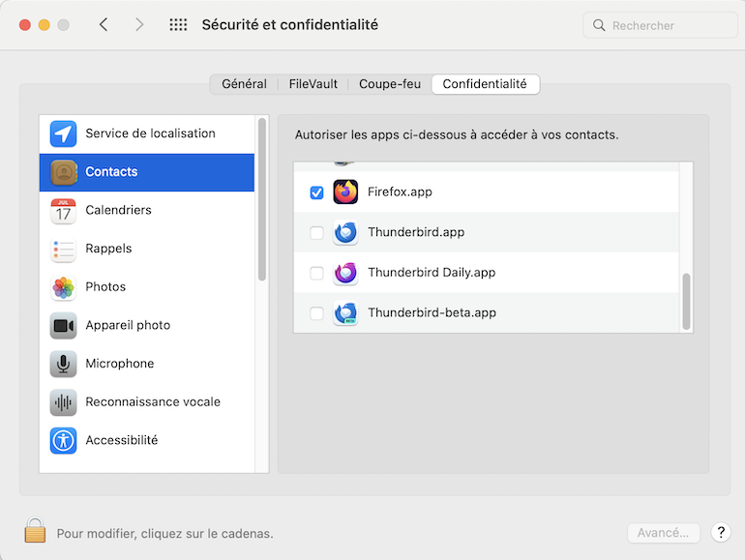
Task: Select the Photos flower icon
Action: pyautogui.click(x=64, y=287)
